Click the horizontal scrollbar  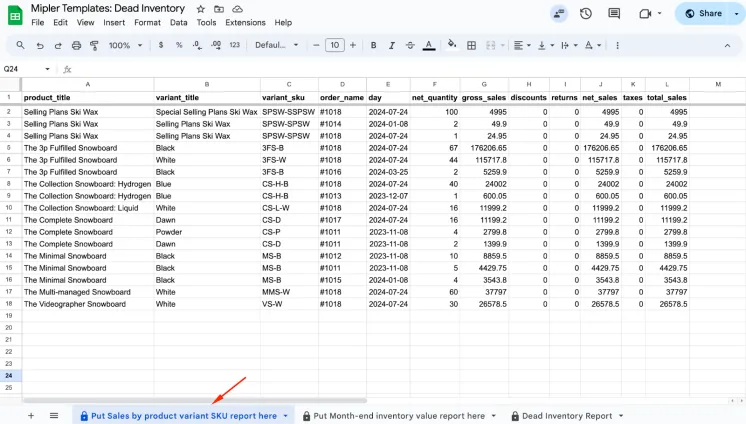194,401
